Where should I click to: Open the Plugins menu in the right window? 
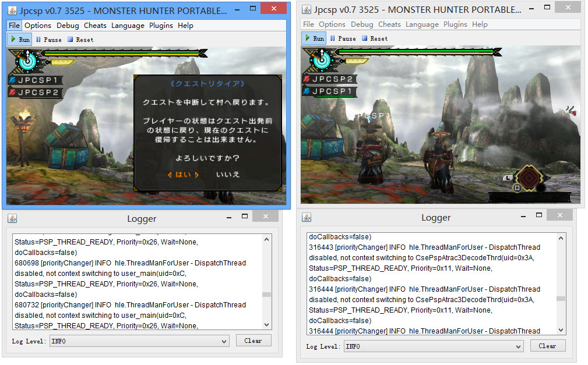[x=455, y=24]
